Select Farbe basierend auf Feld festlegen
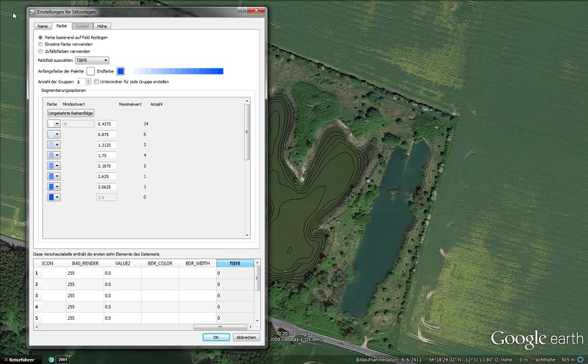 [41, 37]
